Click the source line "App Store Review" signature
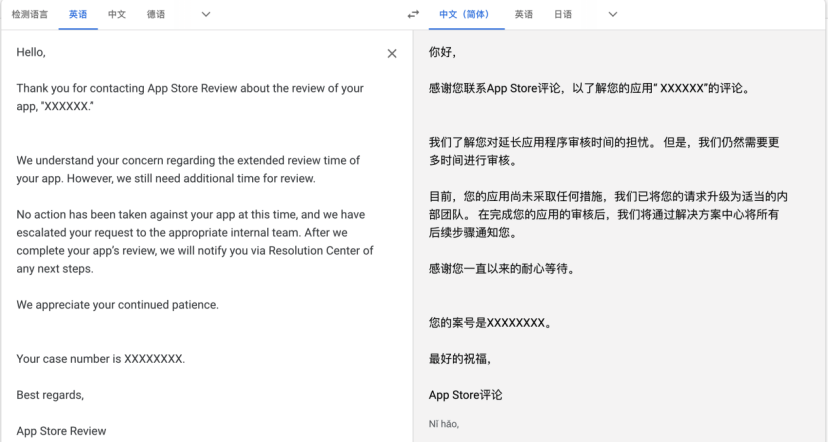The width and height of the screenshot is (830, 442). coord(61,431)
